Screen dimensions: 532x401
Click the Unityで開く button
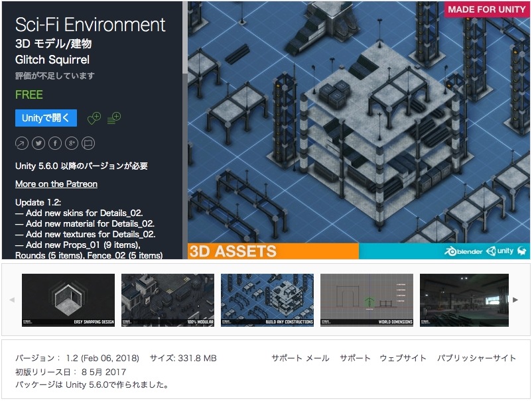46,118
